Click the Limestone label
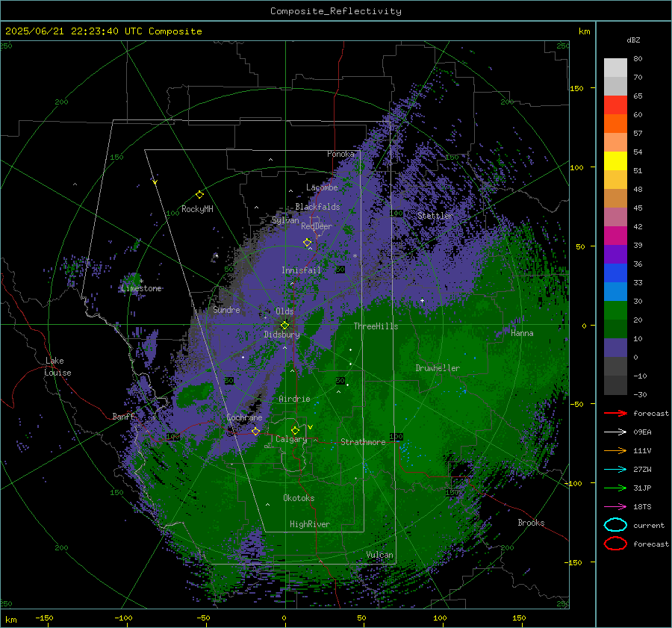The image size is (672, 628). (141, 288)
